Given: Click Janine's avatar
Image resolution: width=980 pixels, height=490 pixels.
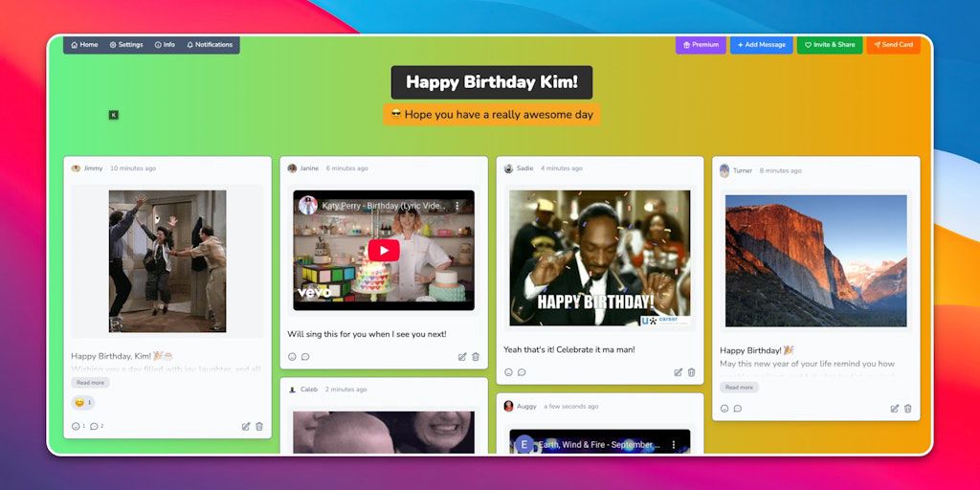Looking at the screenshot, I should pos(292,168).
